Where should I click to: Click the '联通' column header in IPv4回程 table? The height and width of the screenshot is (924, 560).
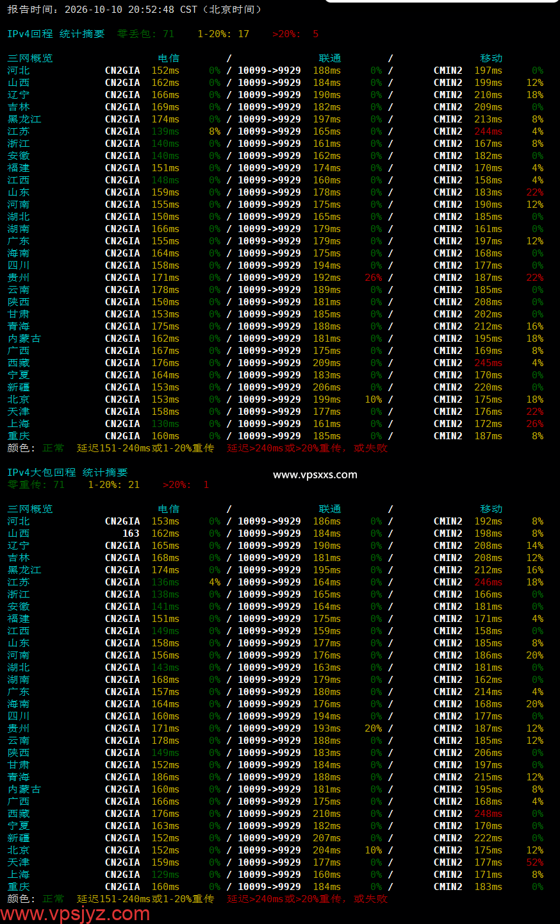330,58
